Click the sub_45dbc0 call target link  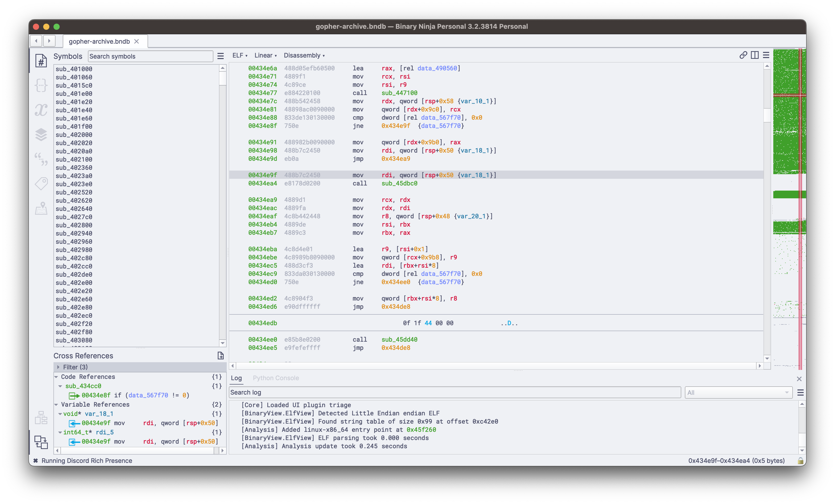(399, 183)
